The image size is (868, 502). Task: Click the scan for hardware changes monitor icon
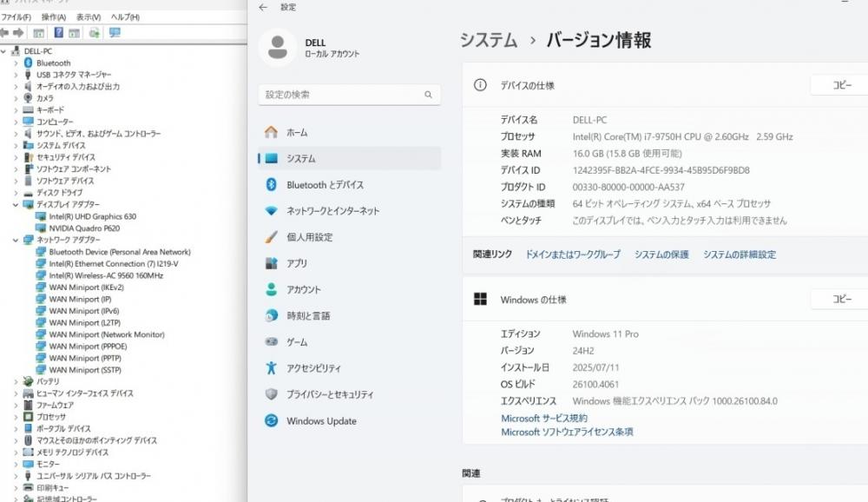115,33
